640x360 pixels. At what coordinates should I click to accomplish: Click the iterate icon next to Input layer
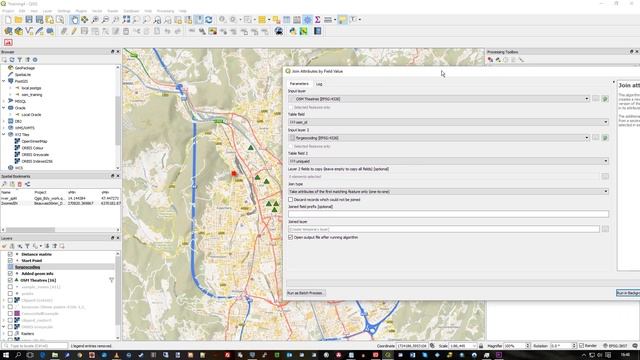pos(605,99)
